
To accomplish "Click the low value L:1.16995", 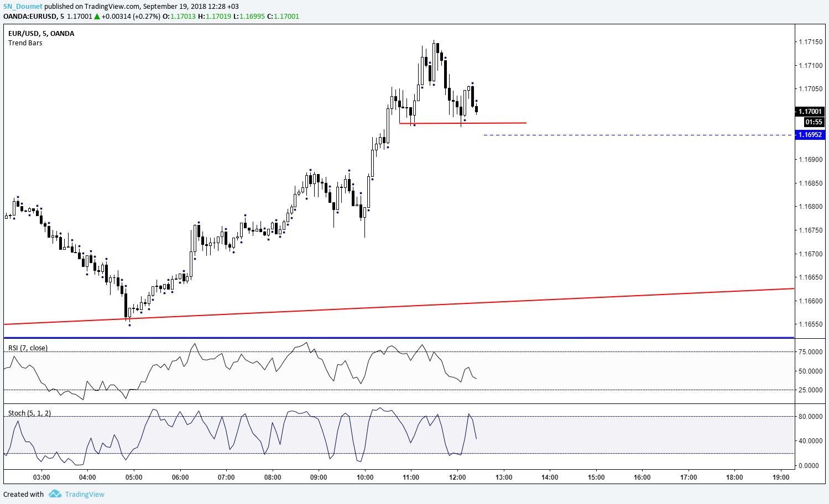I will [x=249, y=16].
